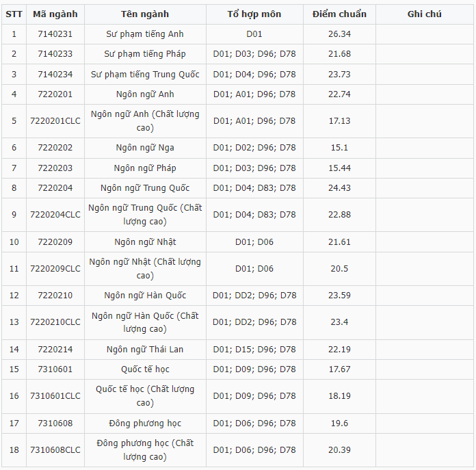The width and height of the screenshot is (476, 470).
Task: Select the 'Sư phạm tiếng Anh' cell
Action: 145,34
